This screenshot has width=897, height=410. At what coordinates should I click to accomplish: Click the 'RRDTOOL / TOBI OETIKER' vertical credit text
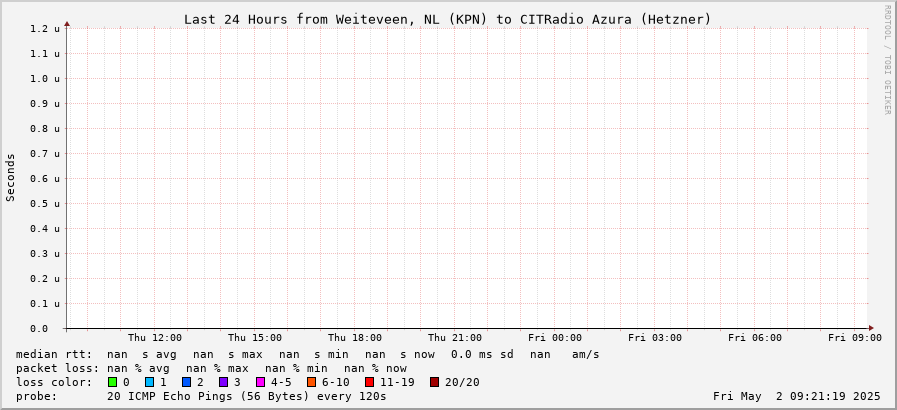(x=887, y=59)
